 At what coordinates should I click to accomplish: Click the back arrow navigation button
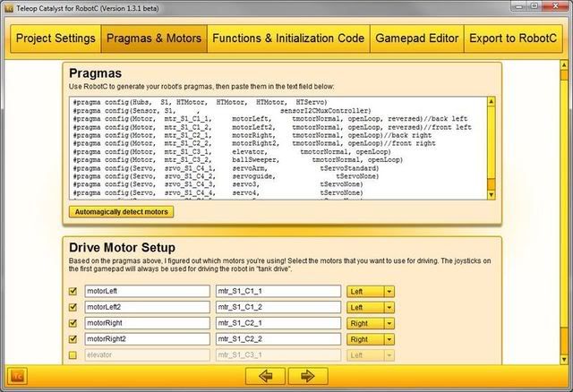pos(267,375)
